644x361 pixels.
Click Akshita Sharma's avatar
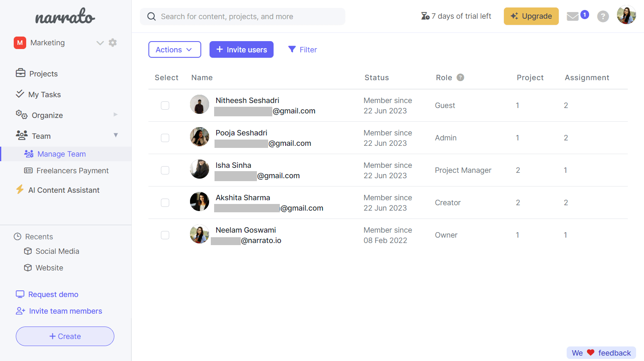[x=200, y=201]
